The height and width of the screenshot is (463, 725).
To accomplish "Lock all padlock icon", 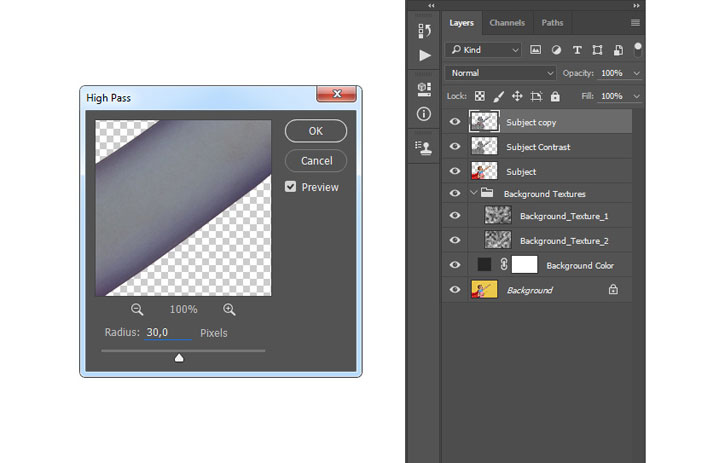I will pos(555,96).
